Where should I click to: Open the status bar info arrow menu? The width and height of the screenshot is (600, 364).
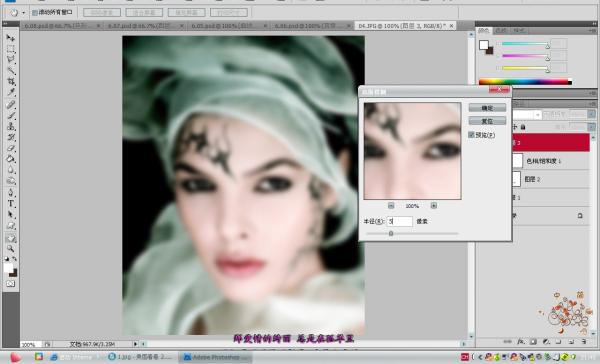135,344
